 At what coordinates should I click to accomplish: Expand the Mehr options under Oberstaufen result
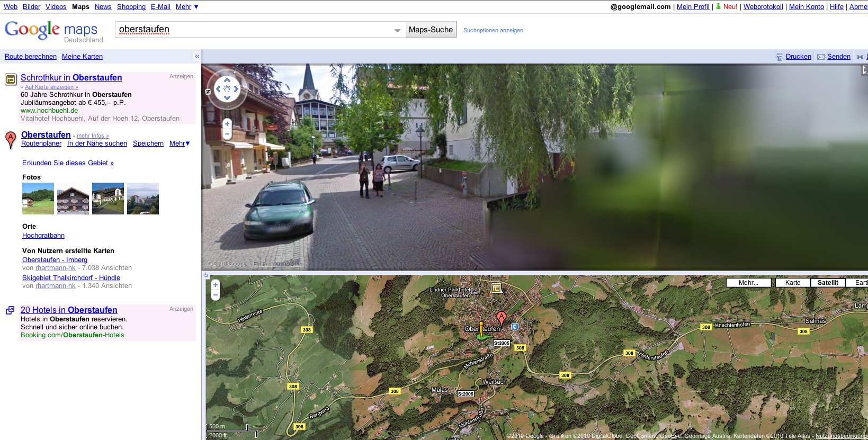180,143
